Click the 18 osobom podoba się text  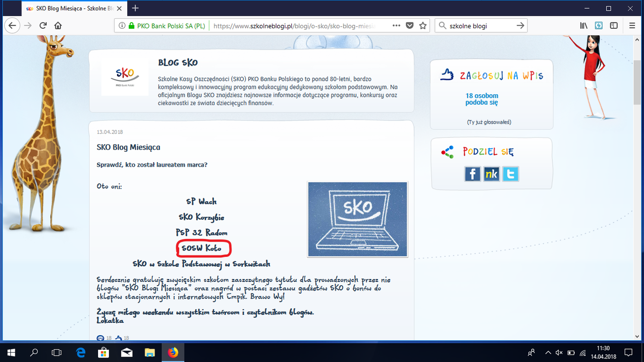click(x=482, y=99)
